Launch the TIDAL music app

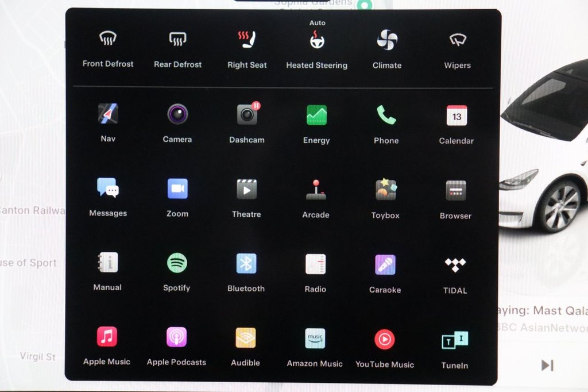(455, 265)
